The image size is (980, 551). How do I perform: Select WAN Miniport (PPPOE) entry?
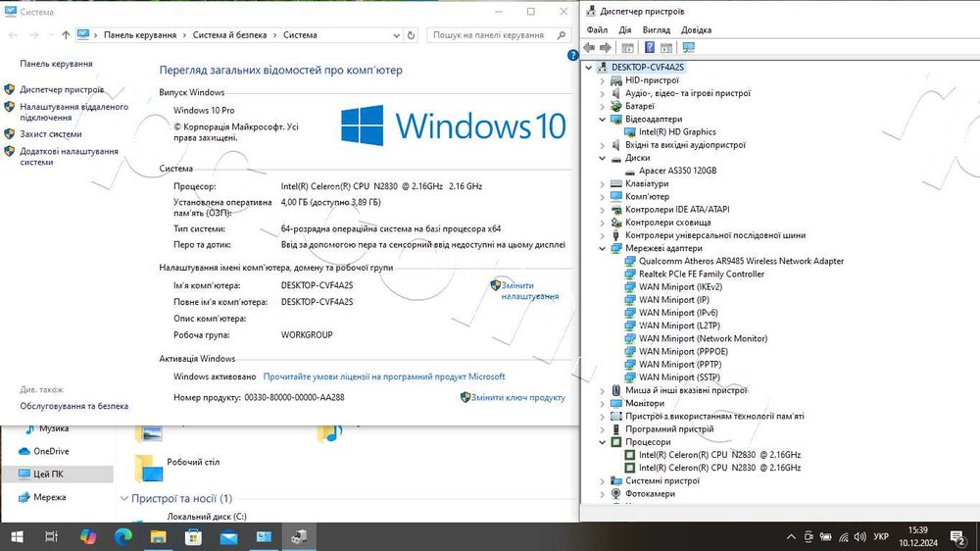point(683,352)
